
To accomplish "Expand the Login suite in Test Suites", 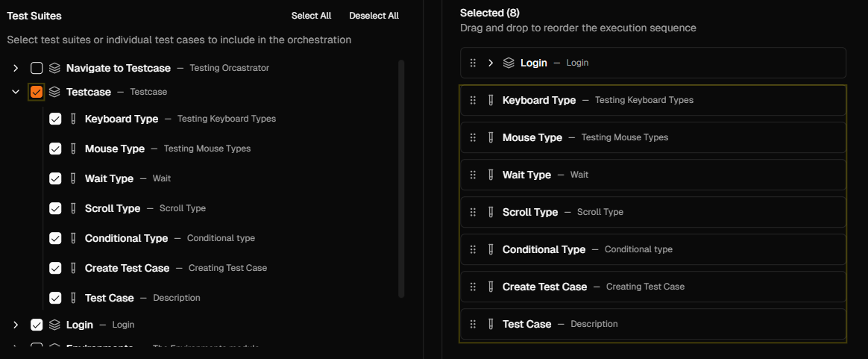I will (16, 325).
